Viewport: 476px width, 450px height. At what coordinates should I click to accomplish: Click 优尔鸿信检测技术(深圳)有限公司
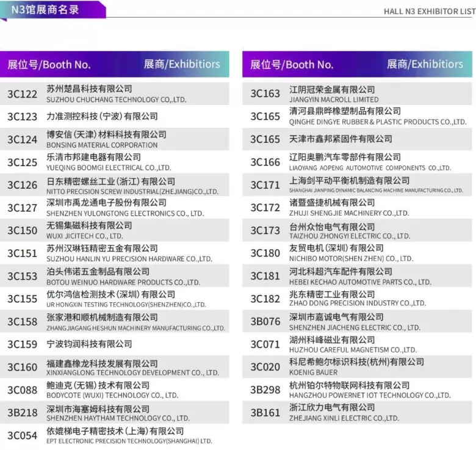click(x=111, y=294)
